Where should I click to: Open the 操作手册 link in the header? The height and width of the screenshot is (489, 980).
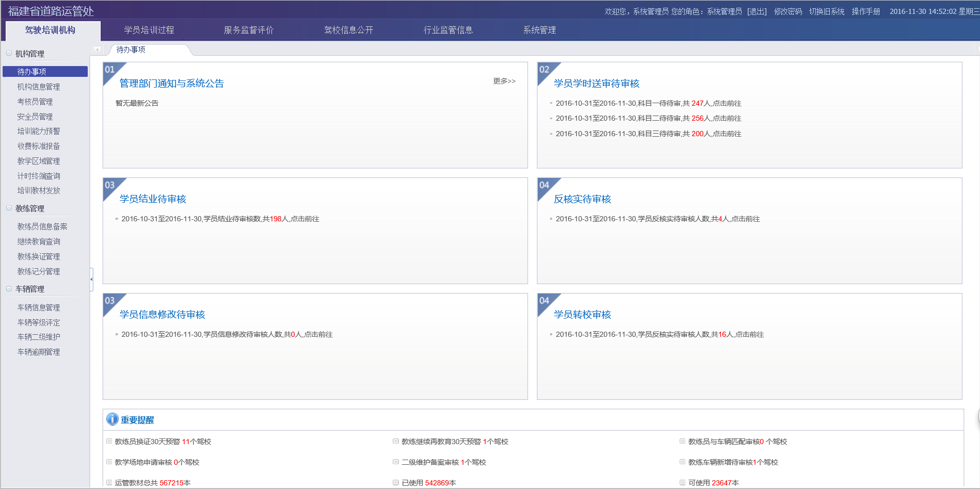[x=865, y=11]
